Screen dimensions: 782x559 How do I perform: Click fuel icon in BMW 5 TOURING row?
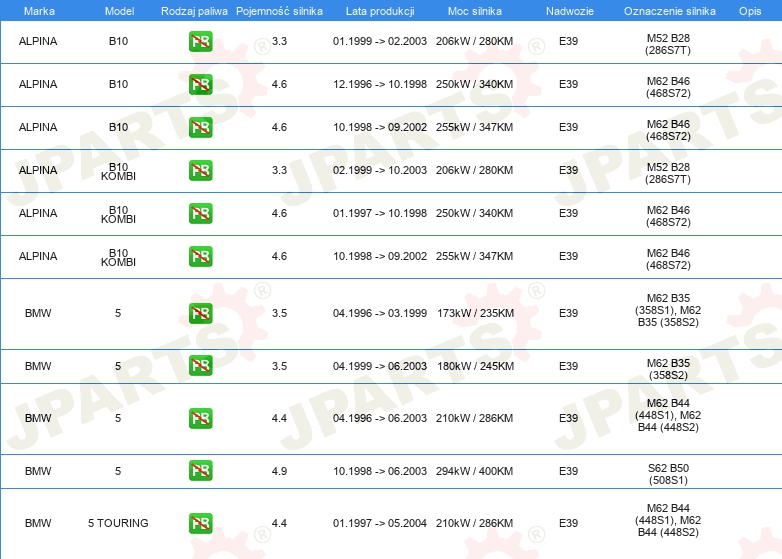point(200,523)
